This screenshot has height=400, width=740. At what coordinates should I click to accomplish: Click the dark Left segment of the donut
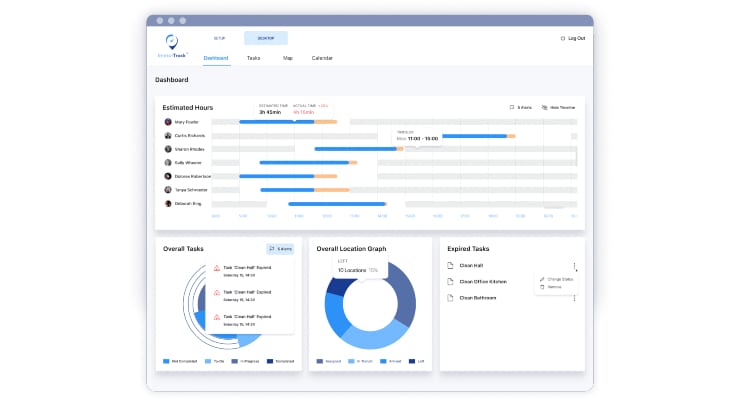(x=336, y=287)
